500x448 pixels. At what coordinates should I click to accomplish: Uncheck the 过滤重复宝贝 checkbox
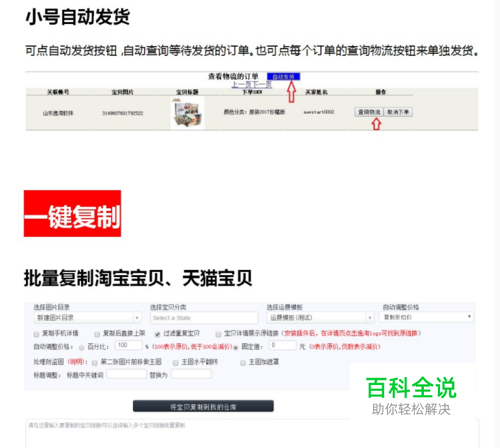pyautogui.click(x=157, y=334)
